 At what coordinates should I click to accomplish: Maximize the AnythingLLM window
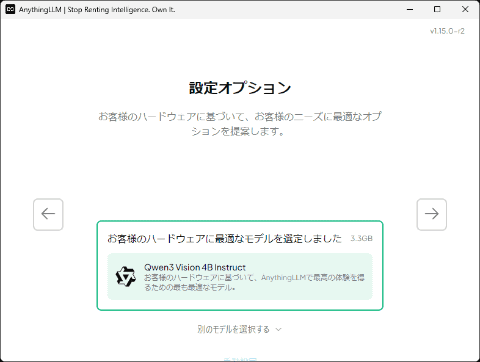pyautogui.click(x=437, y=9)
